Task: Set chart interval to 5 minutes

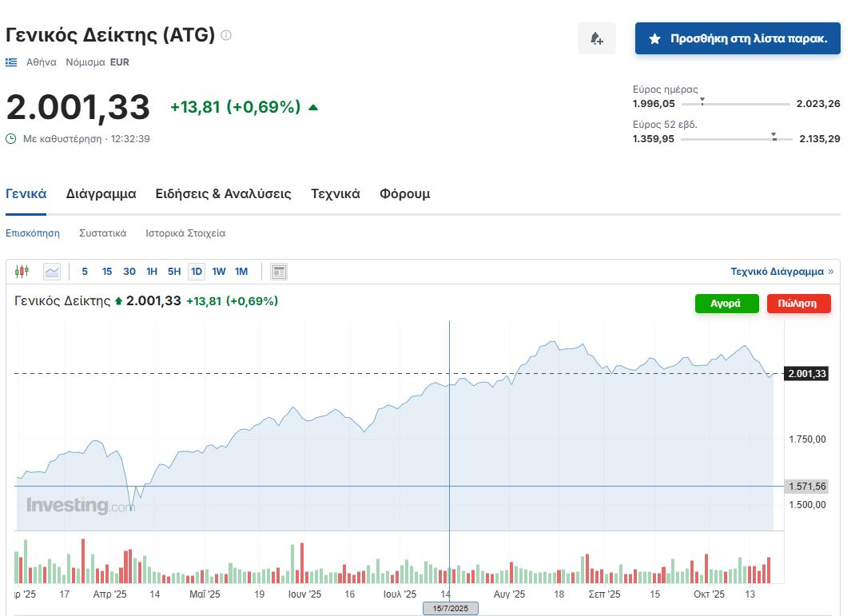Action: [85, 272]
